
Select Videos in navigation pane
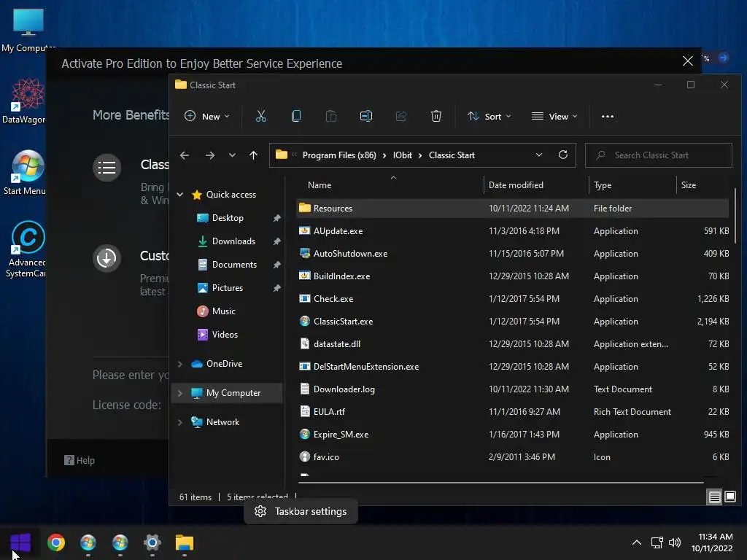(x=225, y=334)
